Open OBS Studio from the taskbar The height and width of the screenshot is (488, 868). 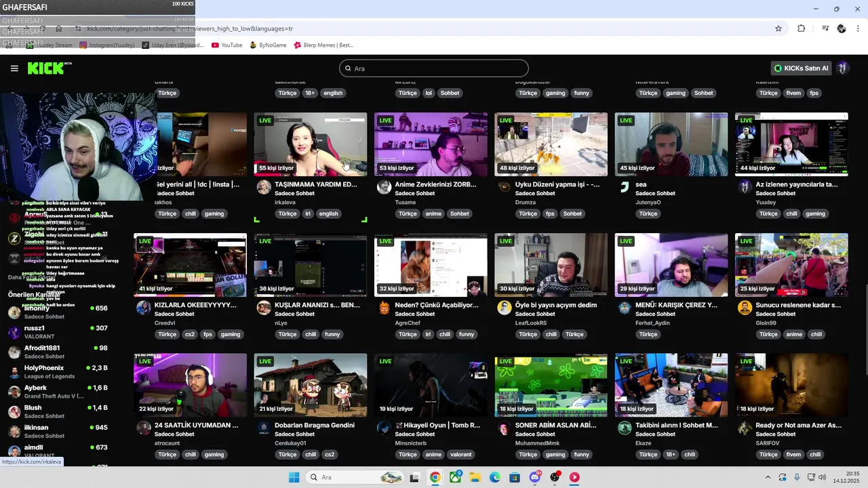555,477
